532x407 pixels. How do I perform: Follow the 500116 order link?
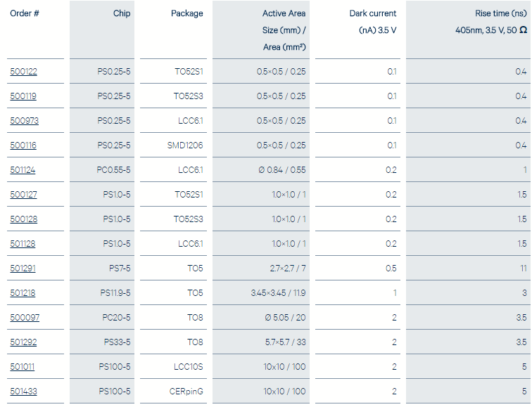pos(23,146)
